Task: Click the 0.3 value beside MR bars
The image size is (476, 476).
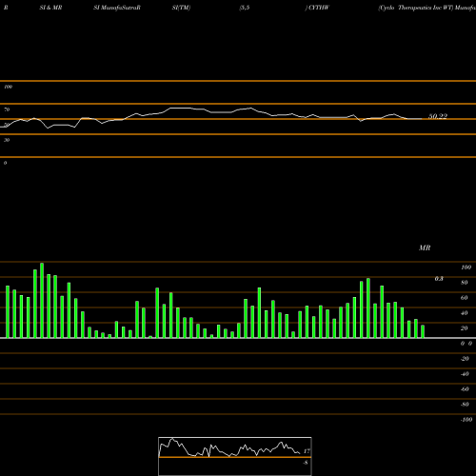Action: click(439, 279)
